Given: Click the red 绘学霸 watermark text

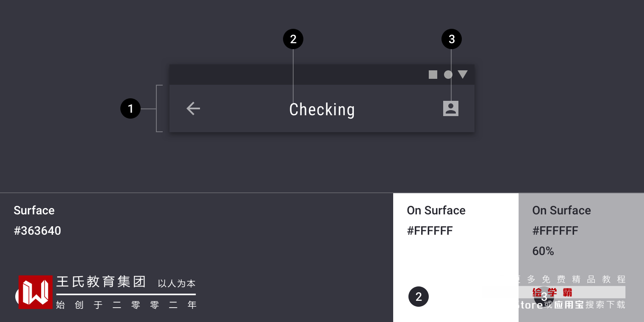Looking at the screenshot, I should tap(552, 292).
